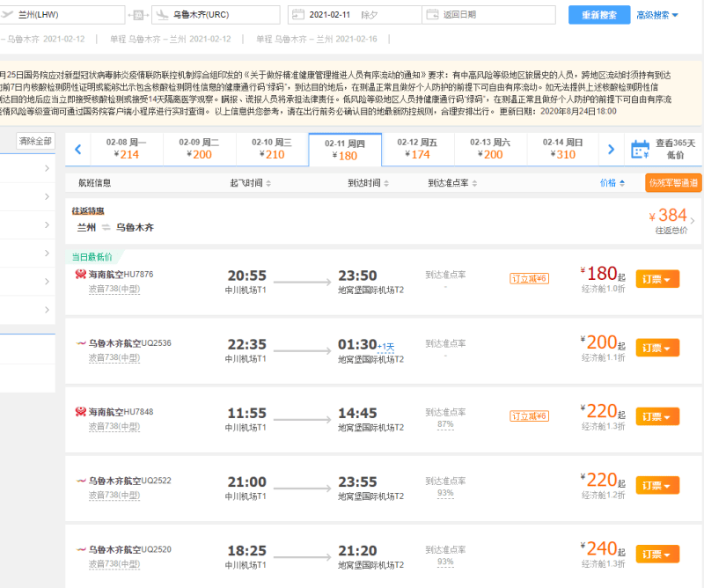Click the return date calendar icon

pos(432,14)
